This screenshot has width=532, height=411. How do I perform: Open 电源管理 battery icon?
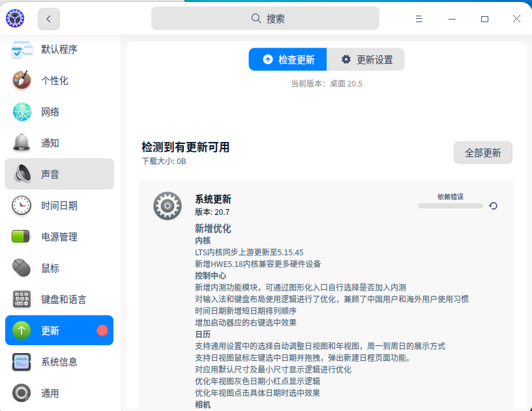[21, 236]
